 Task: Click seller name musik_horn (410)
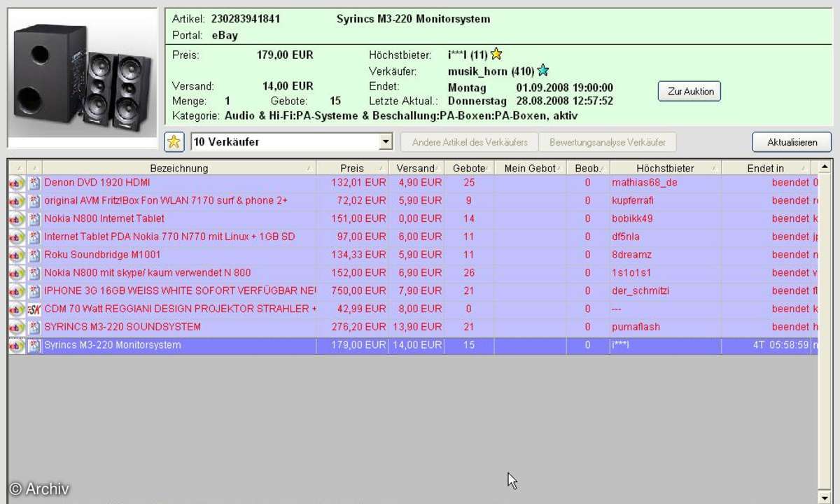click(491, 71)
